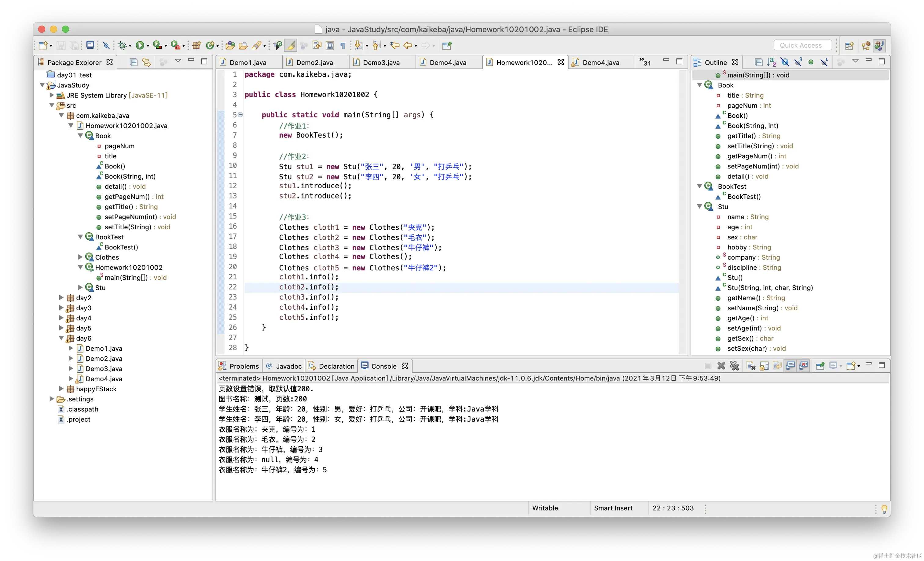924x561 pixels.
Task: Expand the Clothes class in Package Explorer
Action: pos(80,257)
